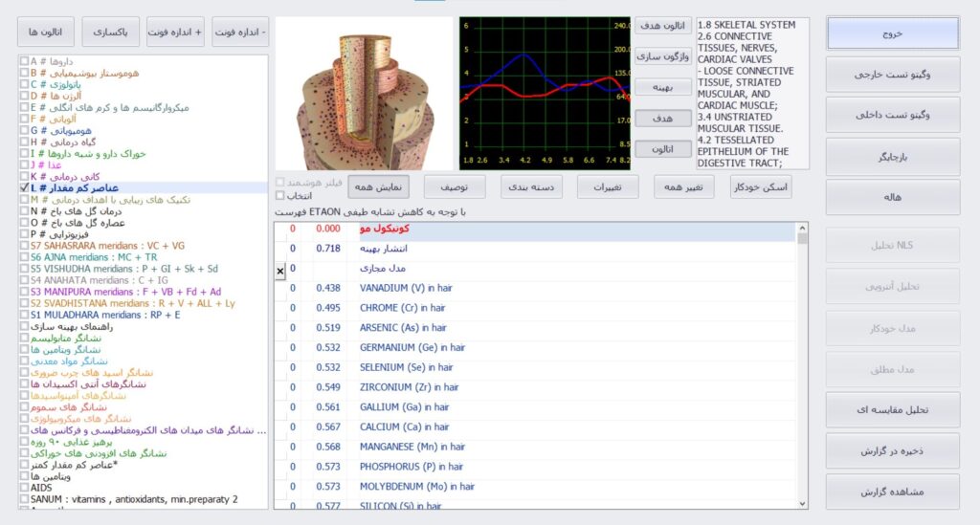Uncheck the L # عناصر کم مقدار checkbox
980x525 pixels.
pos(24,189)
